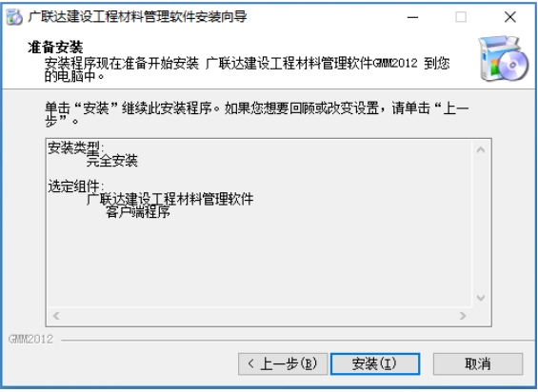Click the 准备安装 heading text
The image size is (538, 392).
pyautogui.click(x=55, y=48)
